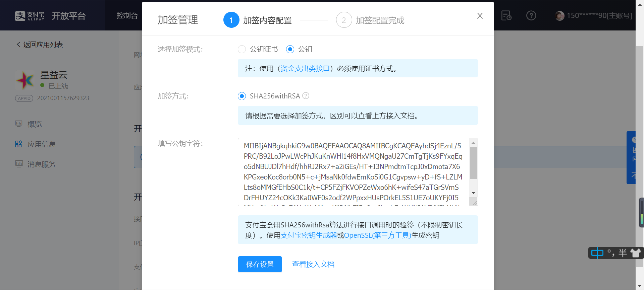
Task: Open the help question-mark icon in header
Action: (531, 15)
